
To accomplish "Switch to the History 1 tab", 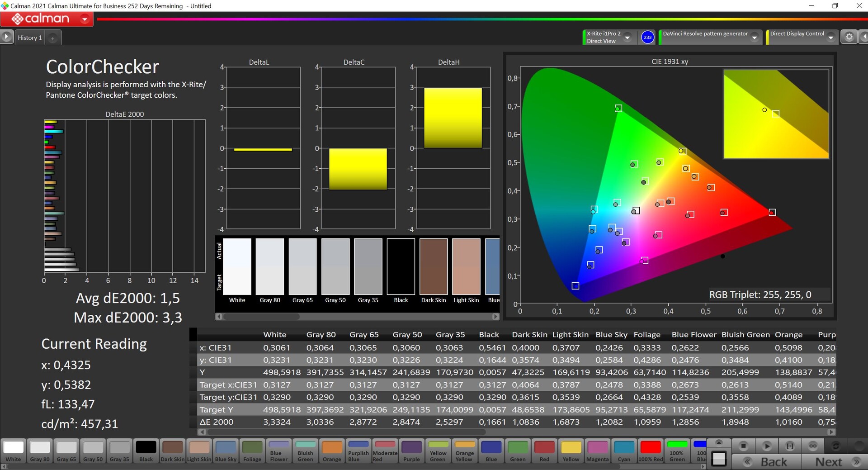I will pyautogui.click(x=30, y=38).
